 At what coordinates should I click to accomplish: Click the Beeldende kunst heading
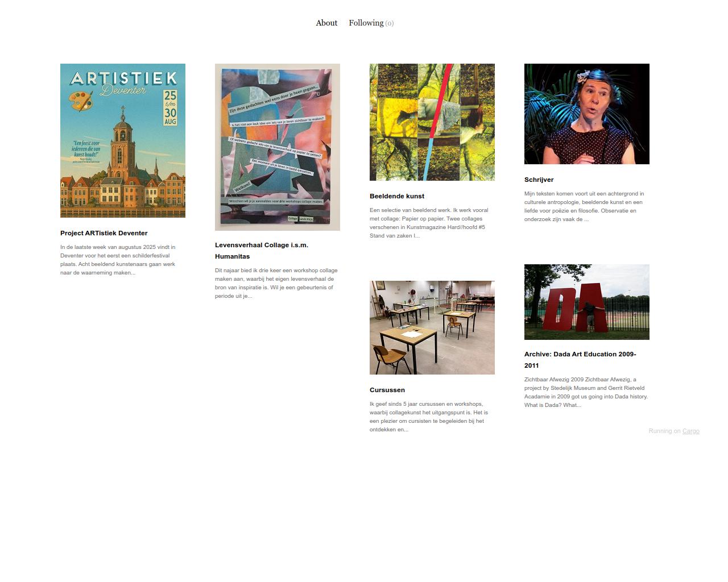coord(397,196)
